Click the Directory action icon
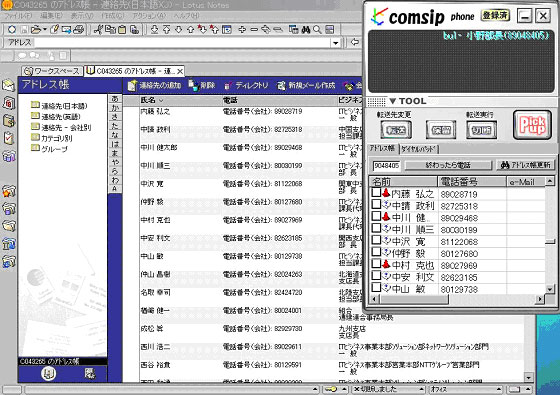This screenshot has height=395, width=560. [228, 86]
